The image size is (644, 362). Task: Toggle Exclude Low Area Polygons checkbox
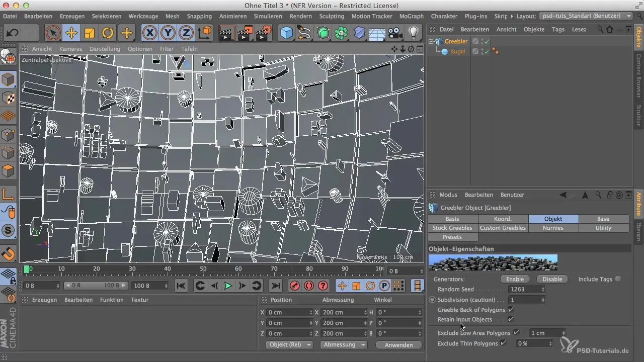(516, 333)
